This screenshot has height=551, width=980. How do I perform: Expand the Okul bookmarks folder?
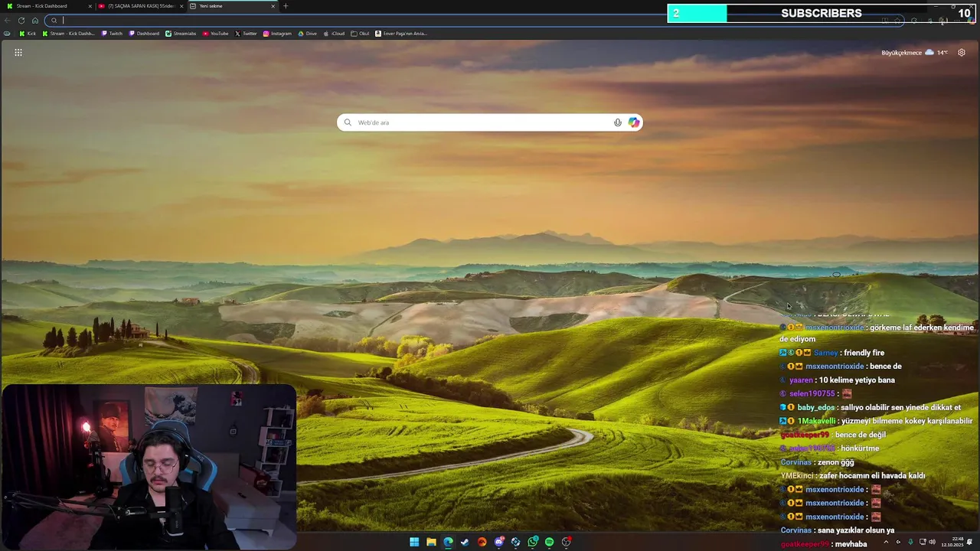(x=360, y=34)
